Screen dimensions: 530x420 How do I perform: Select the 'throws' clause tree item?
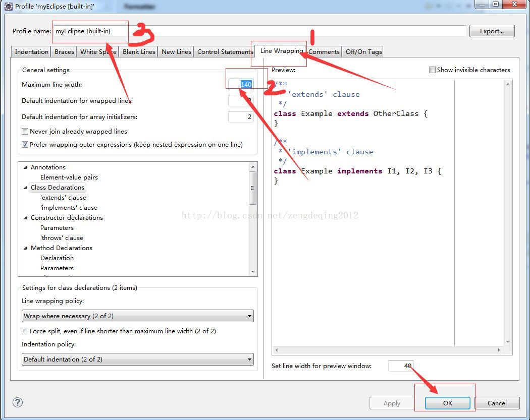coord(62,238)
